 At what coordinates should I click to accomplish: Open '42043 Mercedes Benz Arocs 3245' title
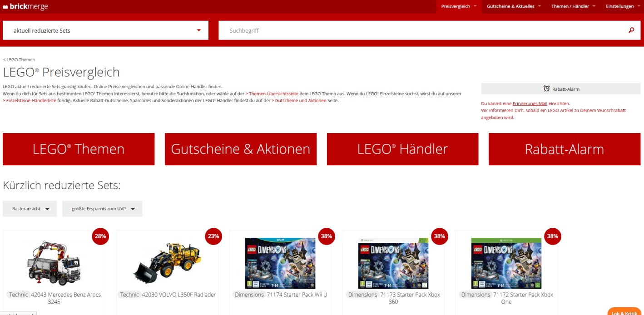click(x=66, y=298)
